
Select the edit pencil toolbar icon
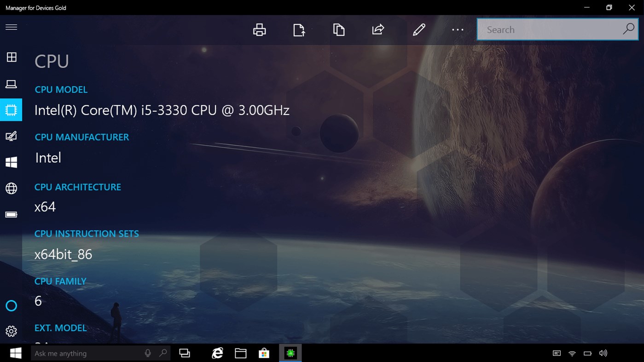(x=418, y=29)
